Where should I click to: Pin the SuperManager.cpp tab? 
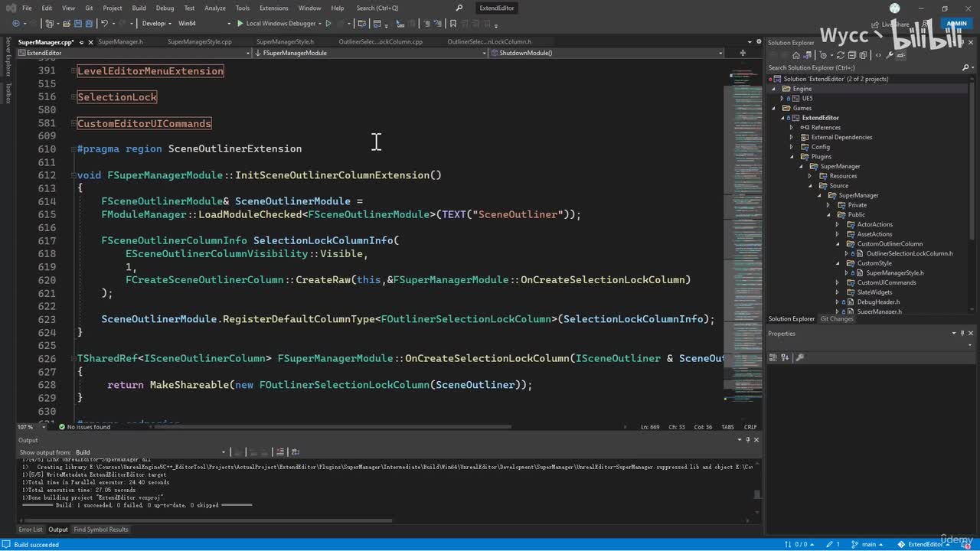tap(80, 42)
